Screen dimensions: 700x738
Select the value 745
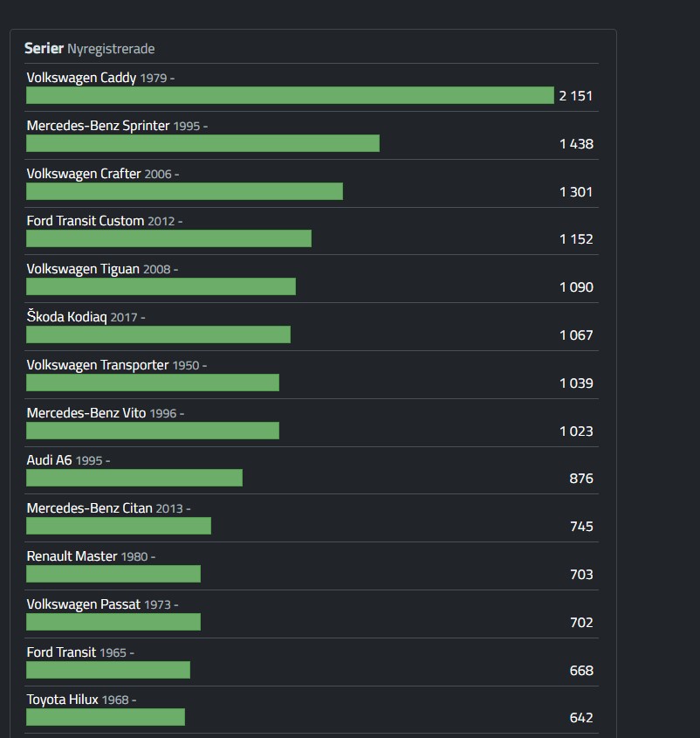[581, 526]
